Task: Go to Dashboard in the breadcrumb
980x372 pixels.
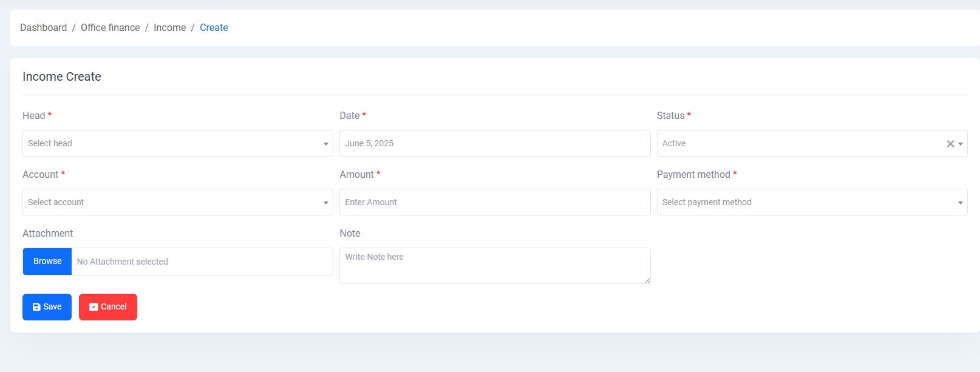Action: pyautogui.click(x=44, y=28)
